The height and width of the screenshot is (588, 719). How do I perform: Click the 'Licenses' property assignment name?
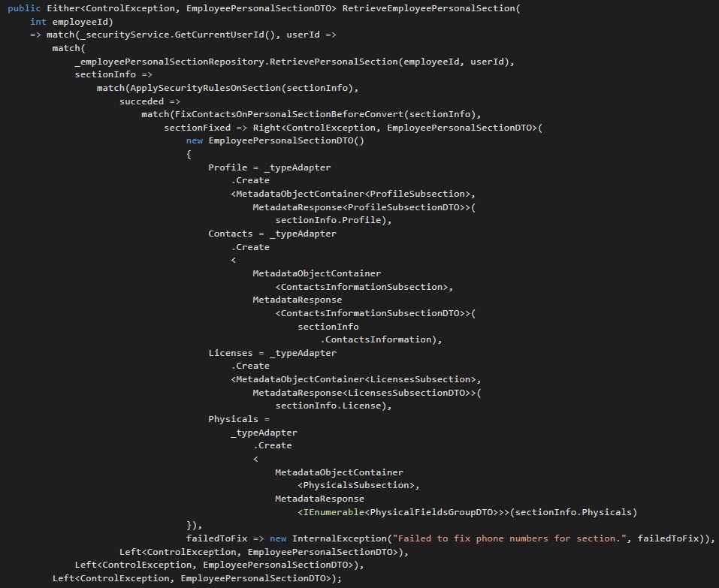pos(230,353)
